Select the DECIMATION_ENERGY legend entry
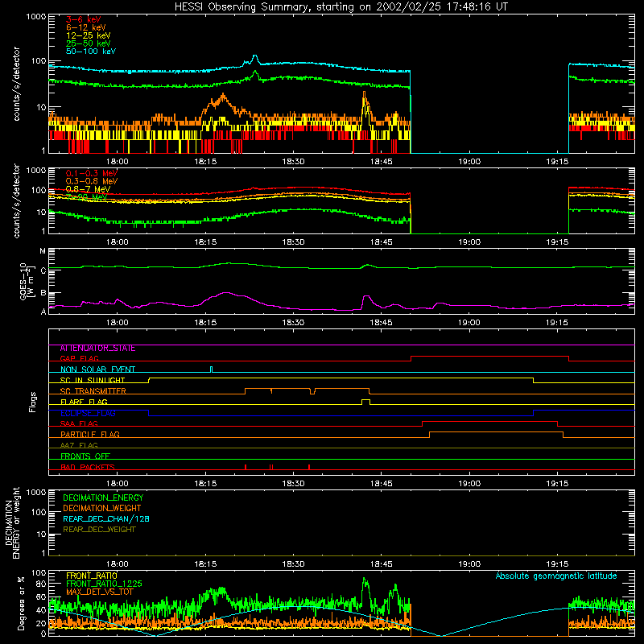Image resolution: width=644 pixels, height=644 pixels. pyautogui.click(x=103, y=497)
